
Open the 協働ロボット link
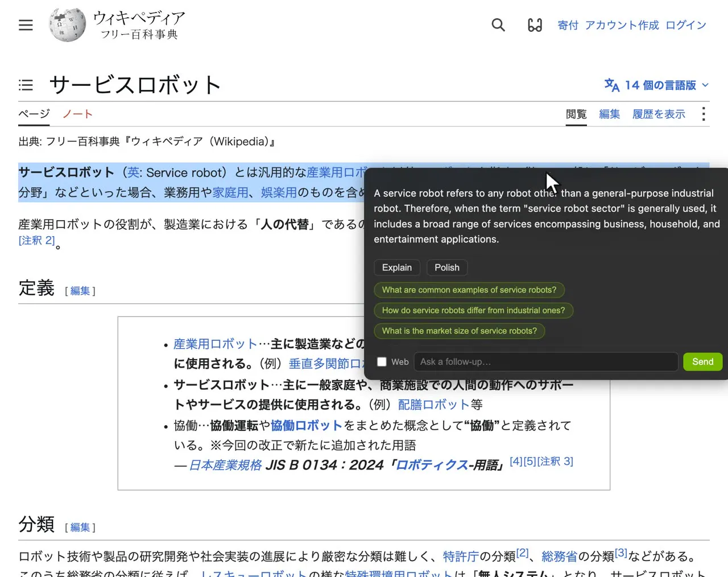pos(307,425)
